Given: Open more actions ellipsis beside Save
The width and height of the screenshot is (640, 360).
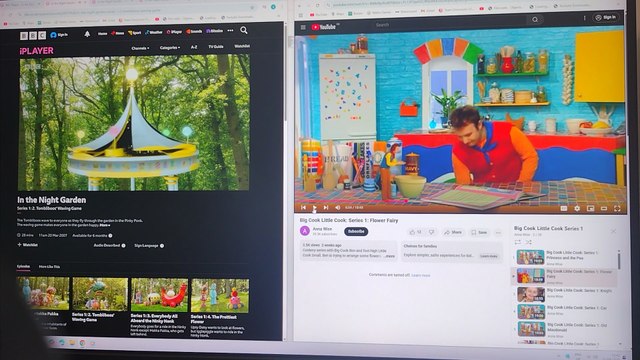Looking at the screenshot, I should (x=498, y=233).
